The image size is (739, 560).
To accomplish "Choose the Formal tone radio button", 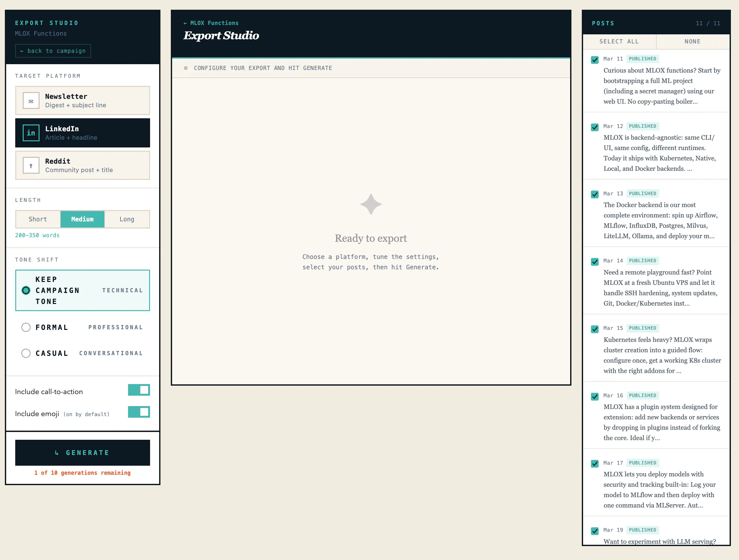I will coord(26,327).
